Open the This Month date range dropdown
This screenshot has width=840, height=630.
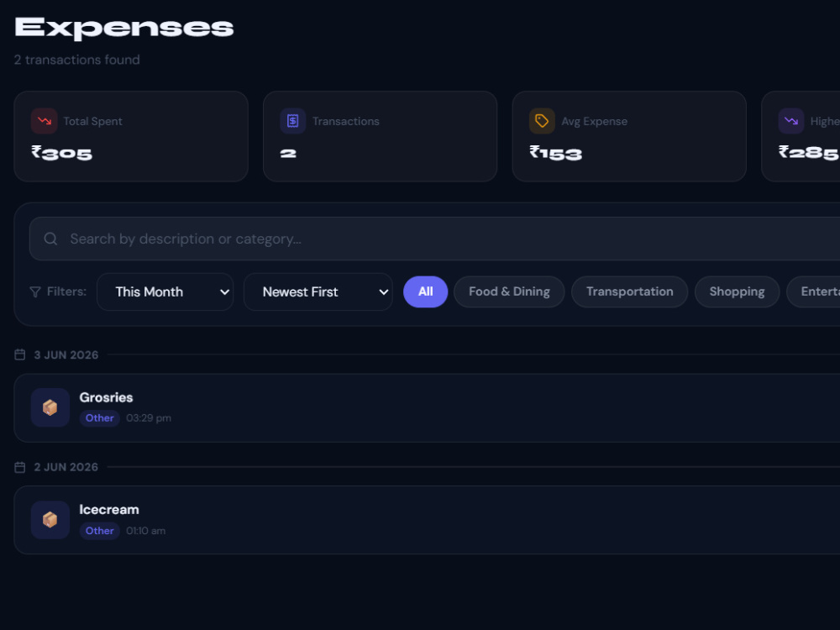[165, 292]
